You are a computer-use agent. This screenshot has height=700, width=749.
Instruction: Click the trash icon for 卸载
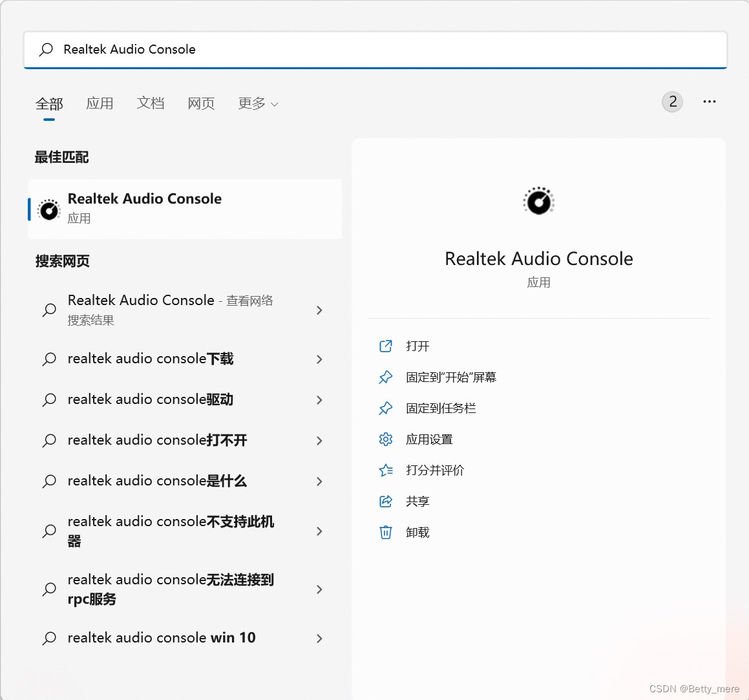(x=386, y=533)
